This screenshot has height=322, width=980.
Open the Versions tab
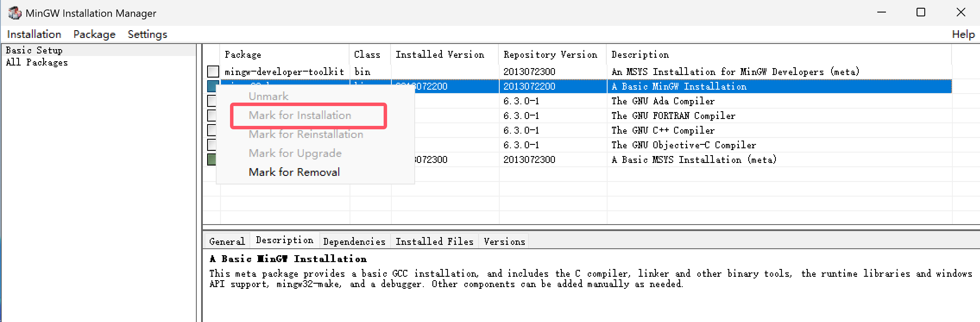(504, 241)
